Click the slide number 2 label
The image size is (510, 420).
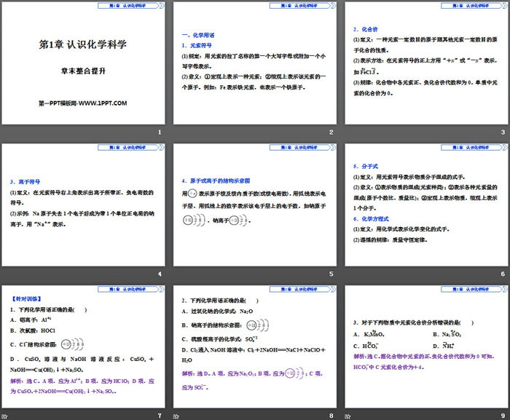[331, 132]
